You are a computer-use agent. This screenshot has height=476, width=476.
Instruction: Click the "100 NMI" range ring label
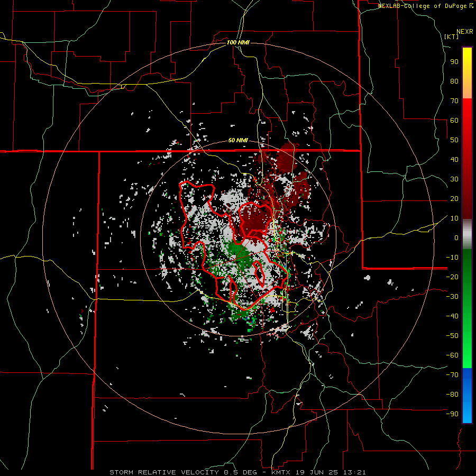238,42
